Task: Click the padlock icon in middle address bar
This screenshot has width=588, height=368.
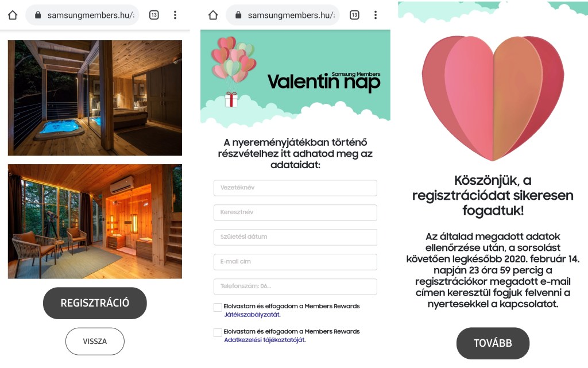Action: click(x=238, y=15)
